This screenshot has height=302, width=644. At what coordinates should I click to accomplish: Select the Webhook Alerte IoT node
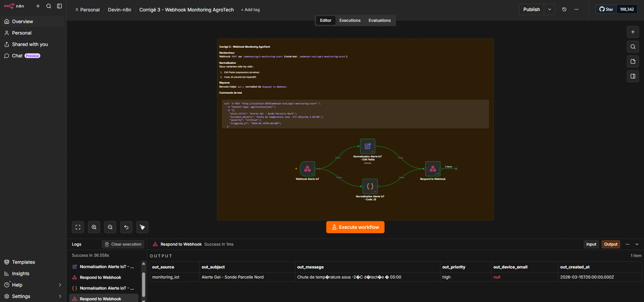pos(307,169)
